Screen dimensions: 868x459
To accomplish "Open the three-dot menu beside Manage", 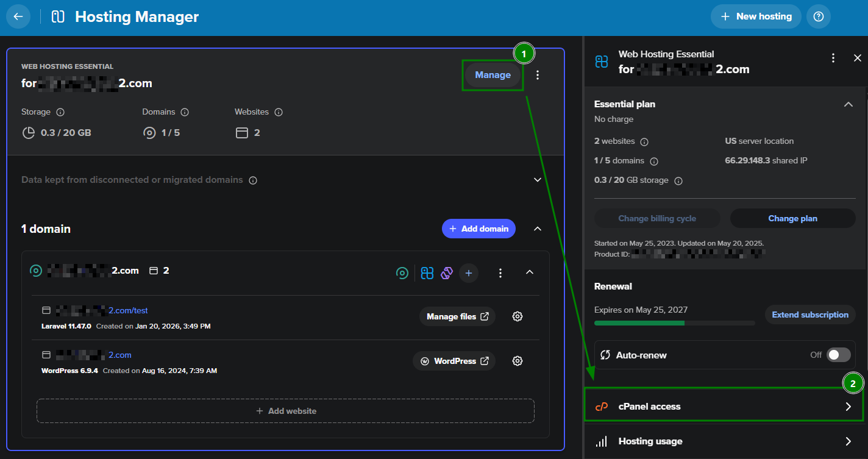I will pyautogui.click(x=538, y=75).
